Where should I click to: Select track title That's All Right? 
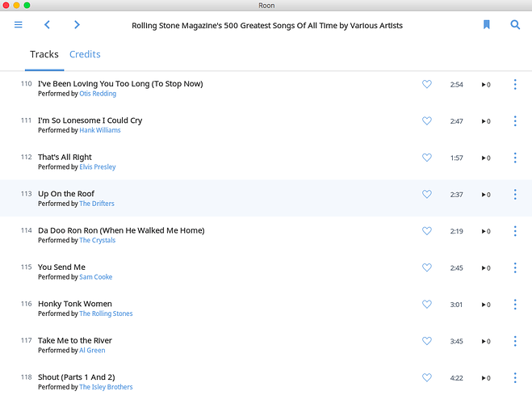[x=65, y=158]
